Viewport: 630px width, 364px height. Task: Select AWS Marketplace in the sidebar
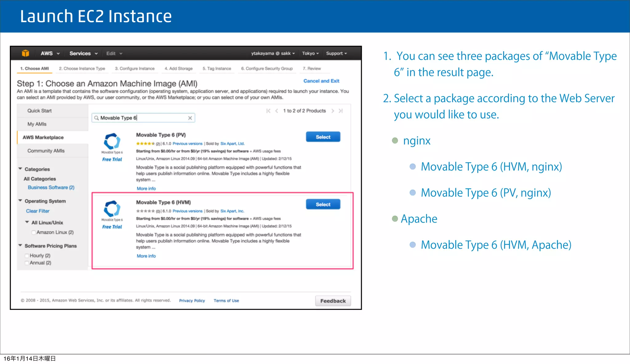click(53, 137)
